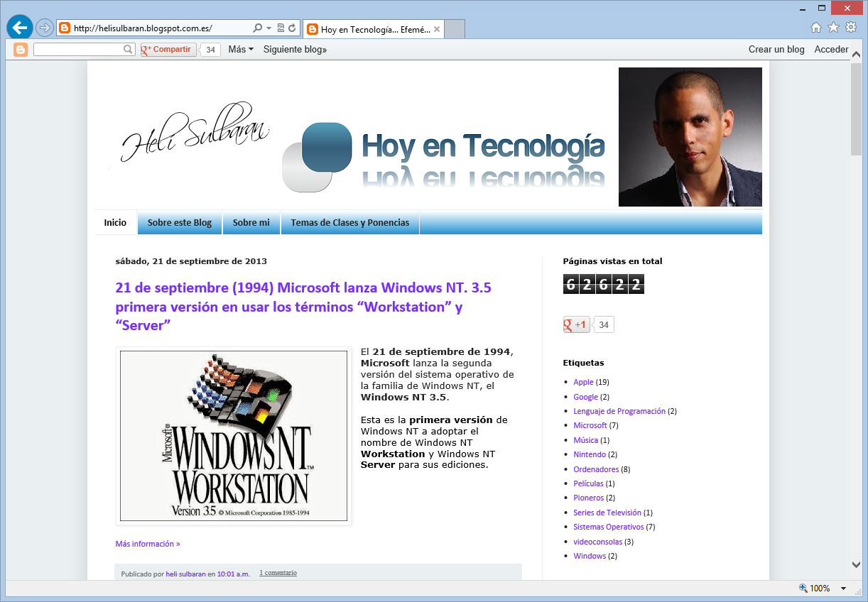The image size is (868, 602).
Task: Click the 100% zoom level button in the status bar
Action: (x=815, y=589)
